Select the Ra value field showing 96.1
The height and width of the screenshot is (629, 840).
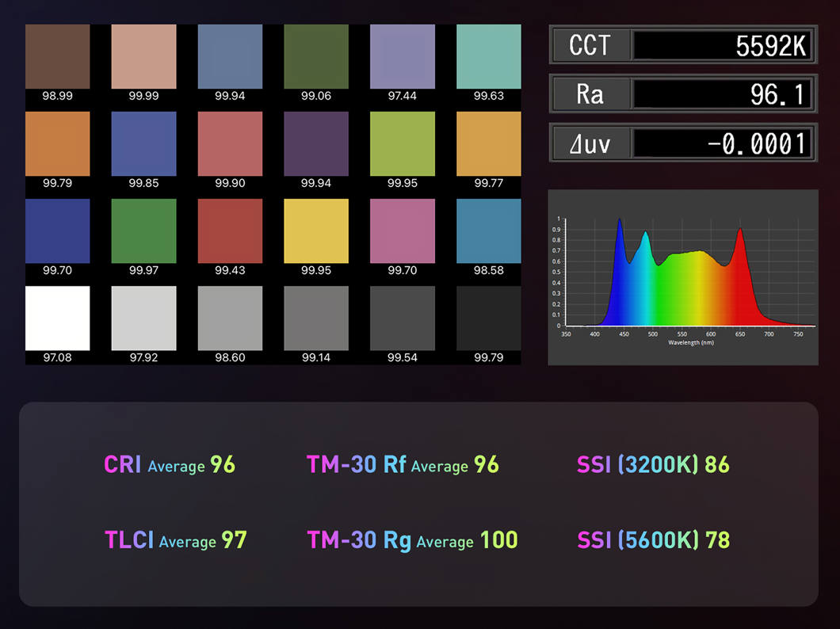tap(721, 94)
